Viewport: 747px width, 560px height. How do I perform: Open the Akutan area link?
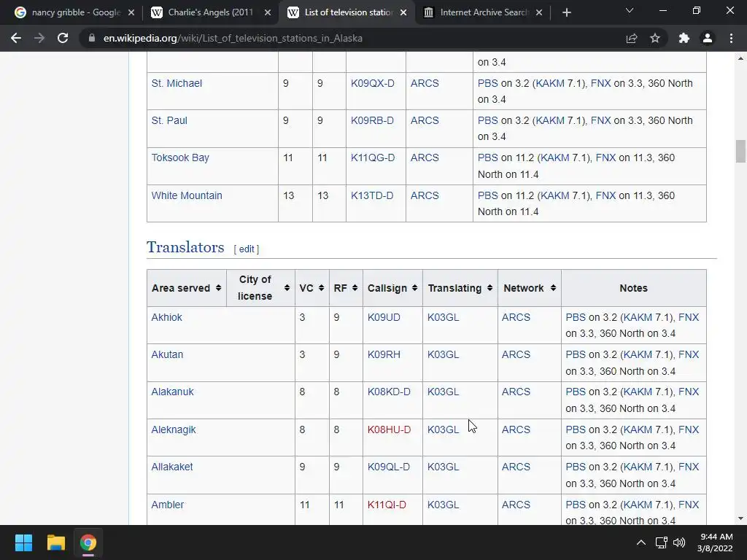167,354
